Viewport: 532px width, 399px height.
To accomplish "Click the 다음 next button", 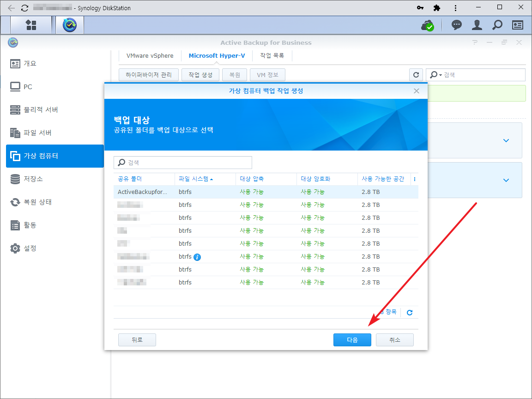I will point(352,339).
